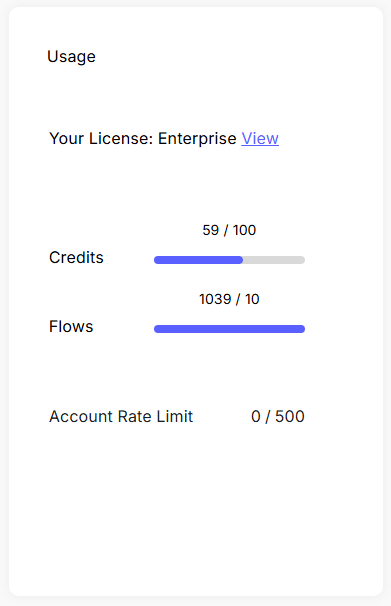Click the gray unfilled part of Credits bar
Image resolution: width=391 pixels, height=606 pixels.
274,260
